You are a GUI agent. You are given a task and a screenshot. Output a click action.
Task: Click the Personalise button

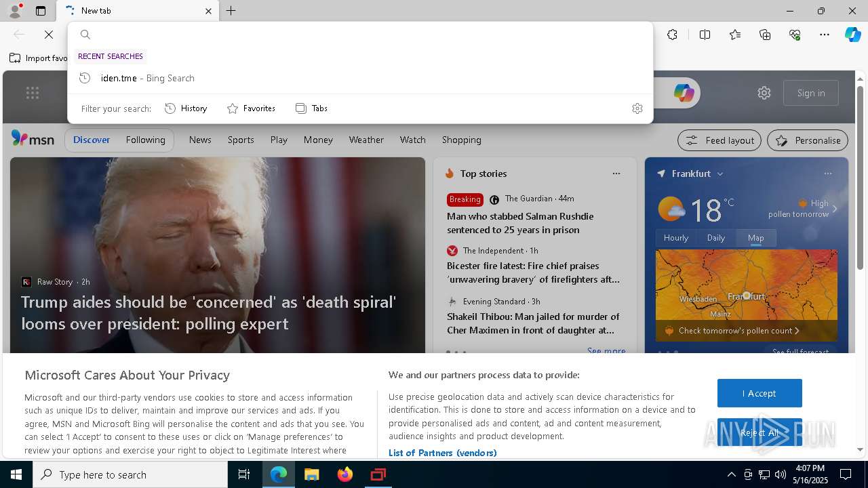click(808, 140)
